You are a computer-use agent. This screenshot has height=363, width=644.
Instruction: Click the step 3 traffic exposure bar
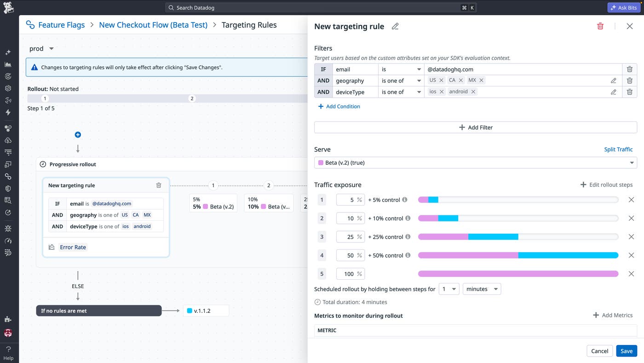(x=518, y=236)
